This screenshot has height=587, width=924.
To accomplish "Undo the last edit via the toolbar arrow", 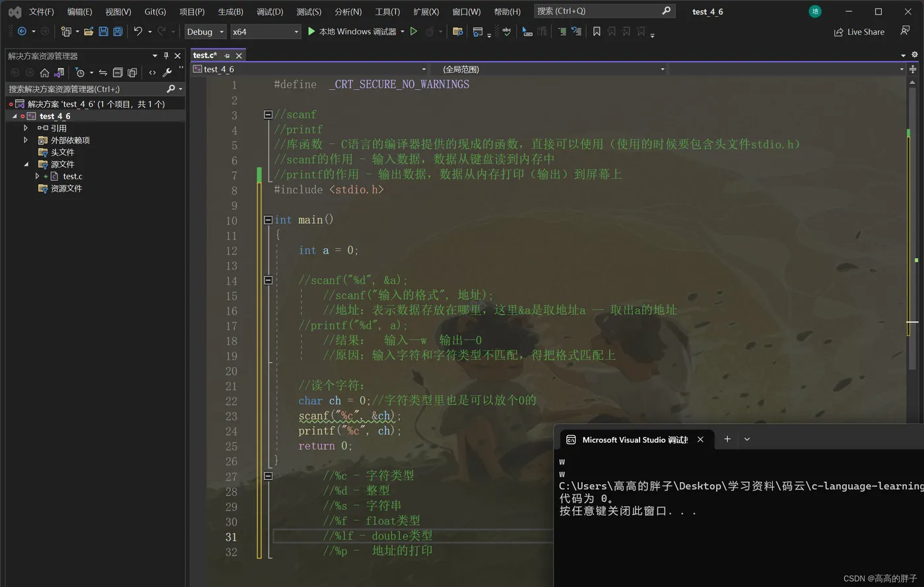I will point(138,31).
